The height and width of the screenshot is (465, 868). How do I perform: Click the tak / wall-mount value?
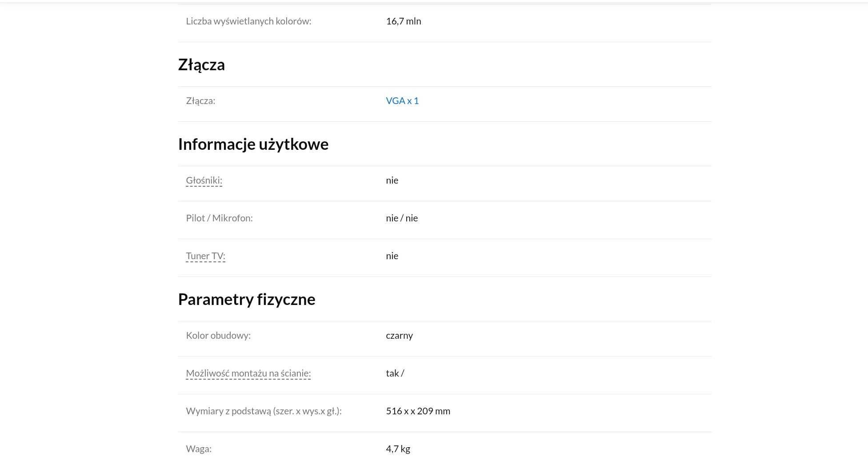[395, 373]
